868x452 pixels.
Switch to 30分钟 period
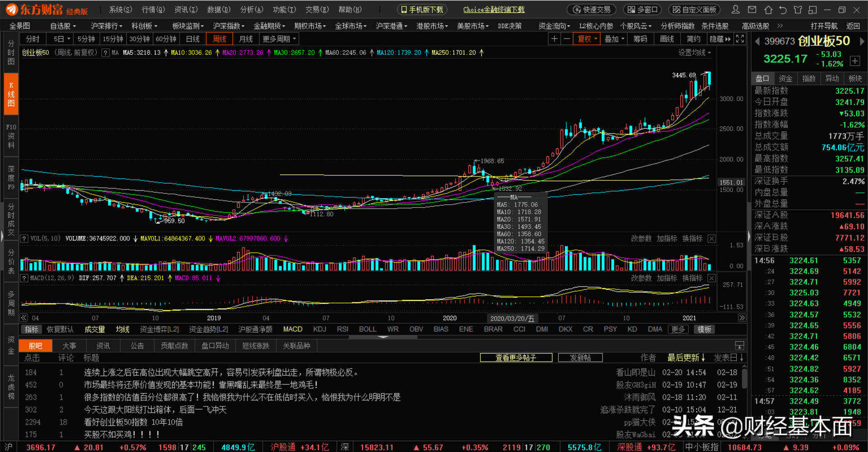(x=139, y=39)
